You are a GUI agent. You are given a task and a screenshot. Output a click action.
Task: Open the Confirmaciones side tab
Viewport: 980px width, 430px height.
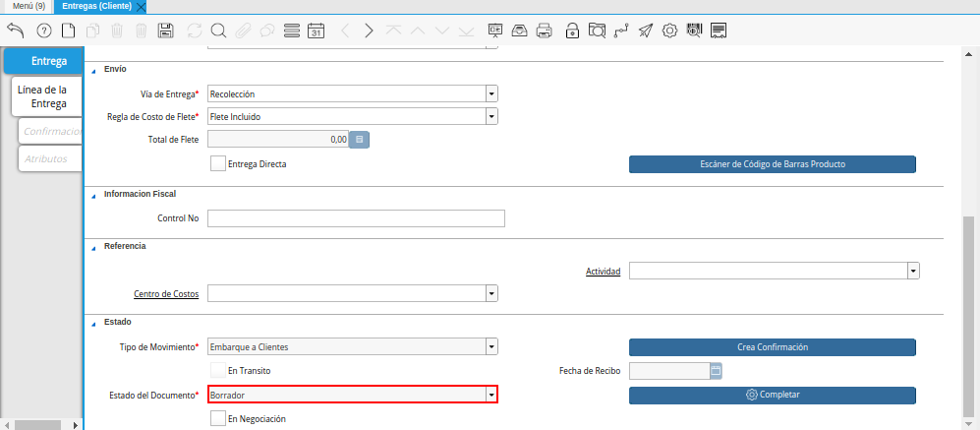pos(51,132)
